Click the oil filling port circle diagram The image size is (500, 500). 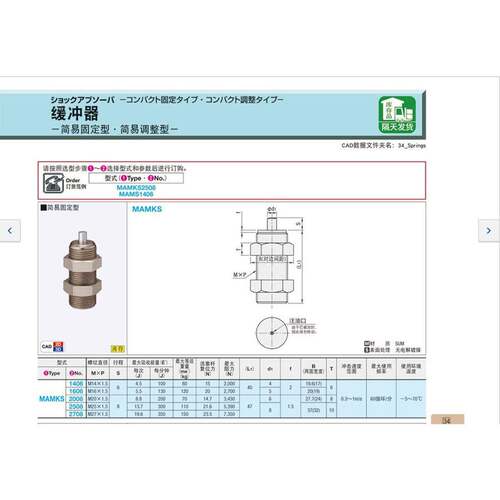(272, 333)
